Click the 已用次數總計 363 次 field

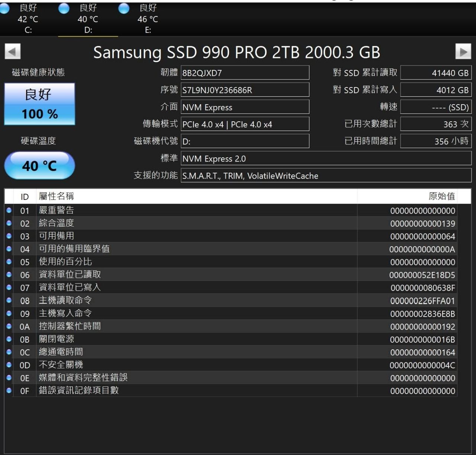[435, 124]
